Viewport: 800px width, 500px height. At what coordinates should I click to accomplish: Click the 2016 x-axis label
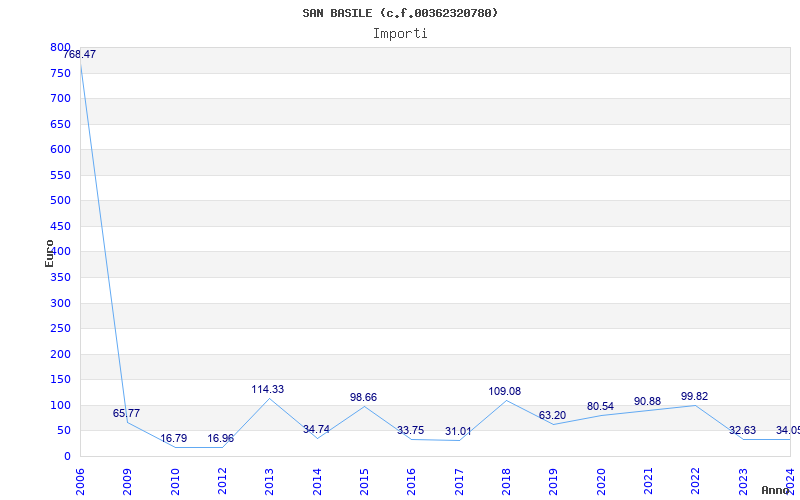click(411, 481)
